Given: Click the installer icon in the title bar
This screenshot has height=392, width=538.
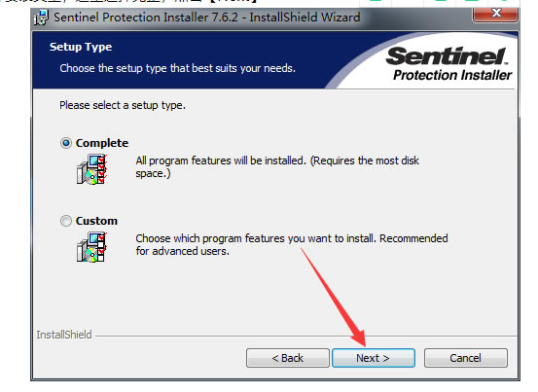Looking at the screenshot, I should pos(41,18).
